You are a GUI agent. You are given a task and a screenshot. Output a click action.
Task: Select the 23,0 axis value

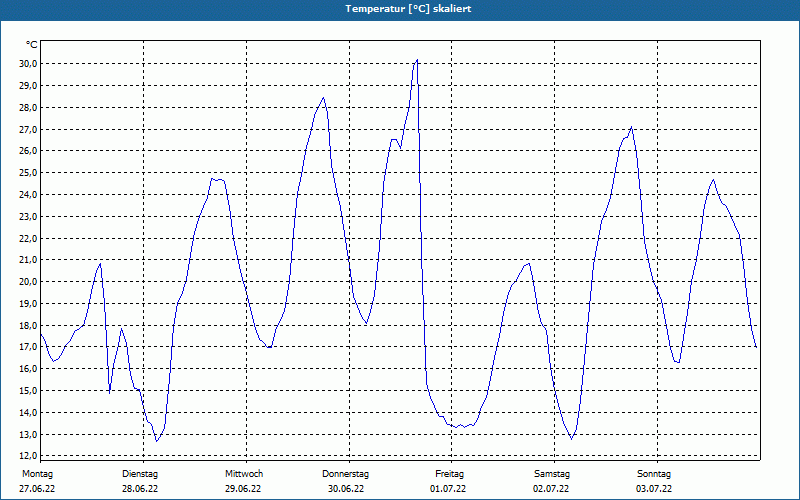pyautogui.click(x=27, y=217)
